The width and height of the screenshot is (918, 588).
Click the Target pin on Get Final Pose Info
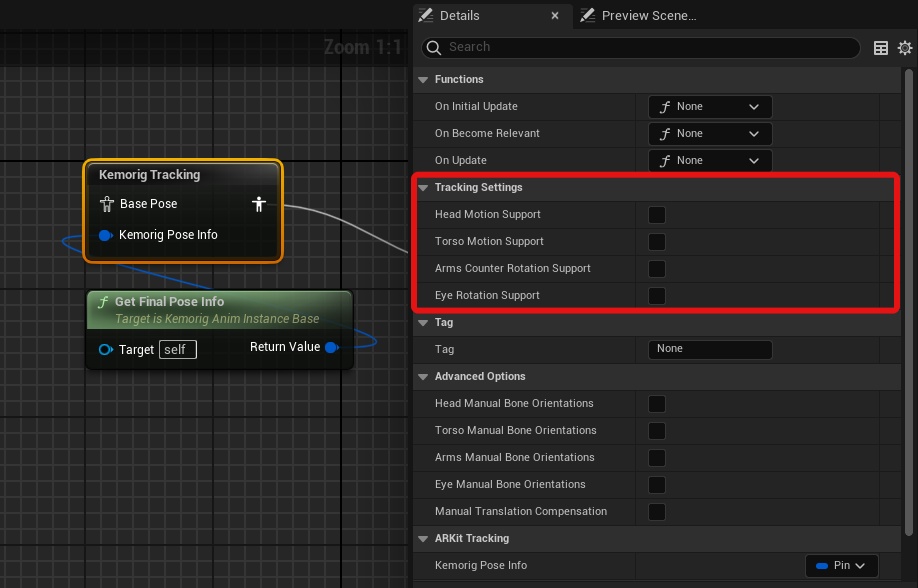[x=106, y=349]
